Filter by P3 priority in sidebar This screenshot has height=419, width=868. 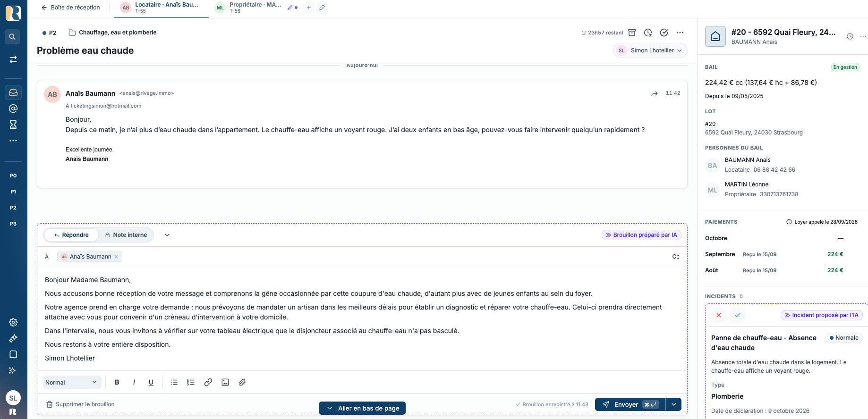click(x=13, y=224)
